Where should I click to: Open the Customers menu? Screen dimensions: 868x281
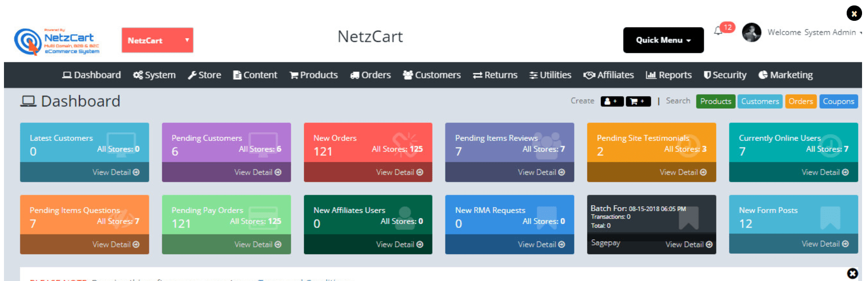click(x=432, y=75)
